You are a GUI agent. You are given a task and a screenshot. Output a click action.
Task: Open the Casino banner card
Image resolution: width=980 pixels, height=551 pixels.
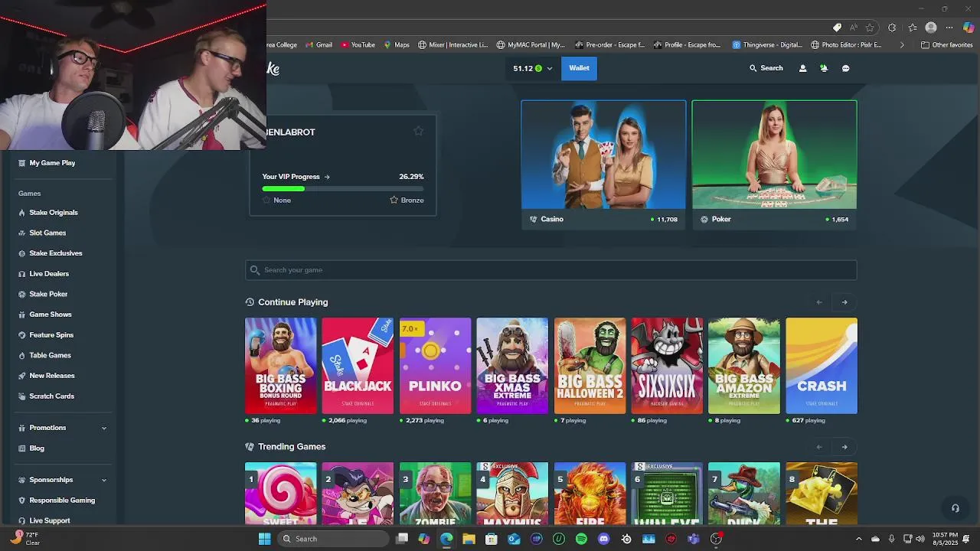click(603, 164)
